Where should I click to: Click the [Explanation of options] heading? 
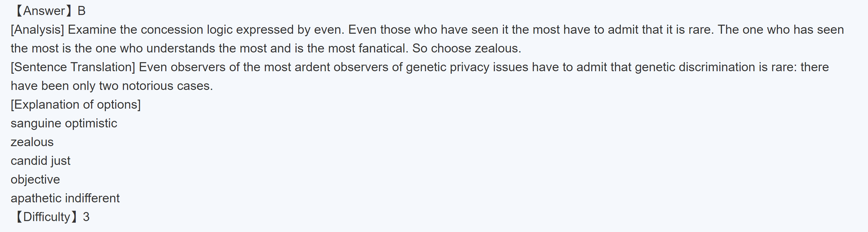click(75, 105)
